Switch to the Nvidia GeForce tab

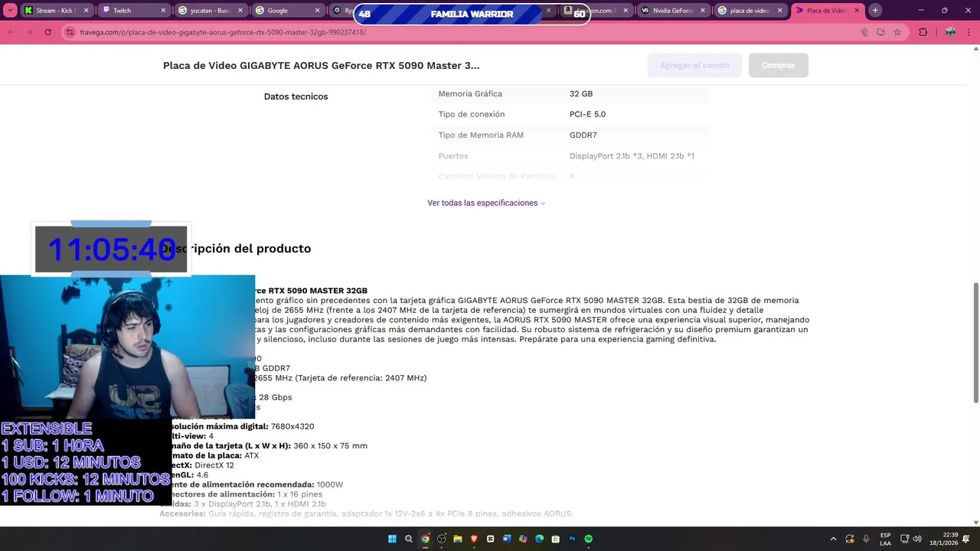pos(672,11)
